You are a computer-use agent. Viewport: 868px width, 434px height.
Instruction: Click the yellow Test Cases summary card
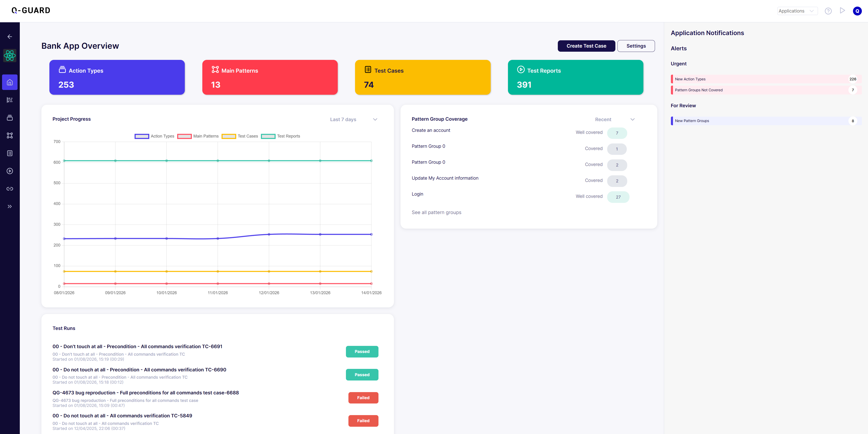tap(423, 77)
